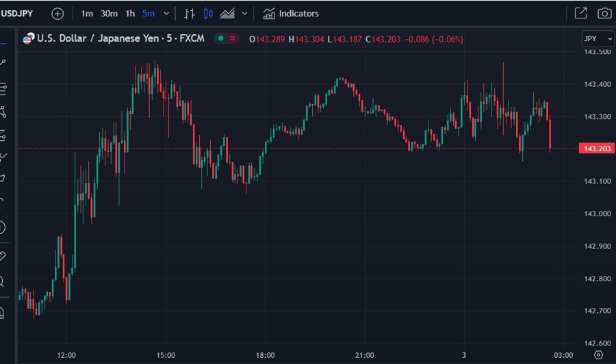Click the compare or add symbol plus icon
The width and height of the screenshot is (616, 364).
point(57,14)
